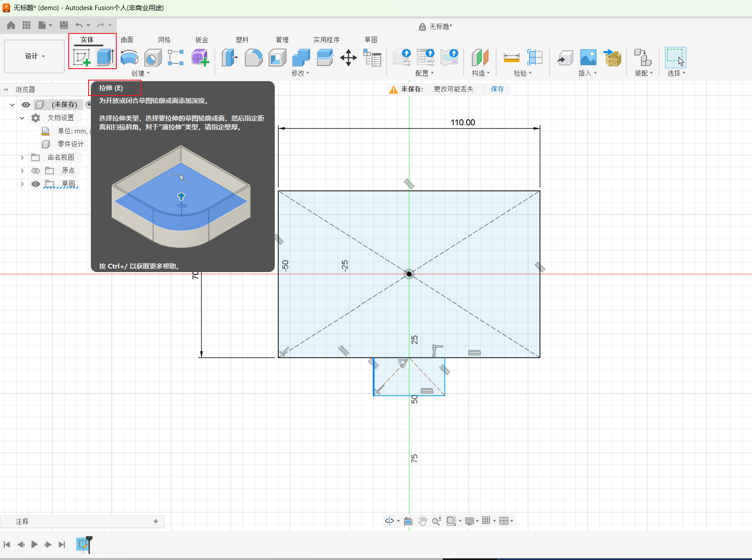The width and height of the screenshot is (752, 560).
Task: Select the Measure ruler icon
Action: pos(511,58)
